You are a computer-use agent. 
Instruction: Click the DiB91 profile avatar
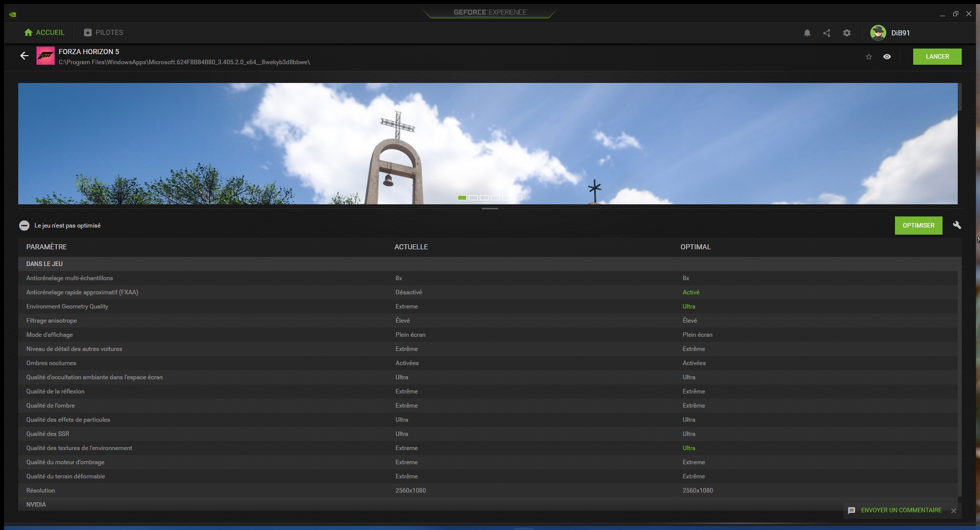pos(878,33)
